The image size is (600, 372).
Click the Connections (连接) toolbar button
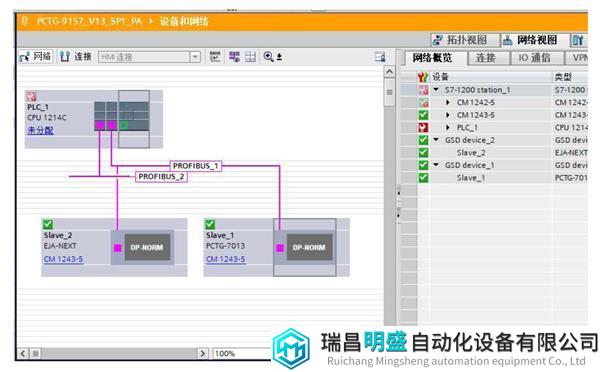pyautogui.click(x=76, y=57)
